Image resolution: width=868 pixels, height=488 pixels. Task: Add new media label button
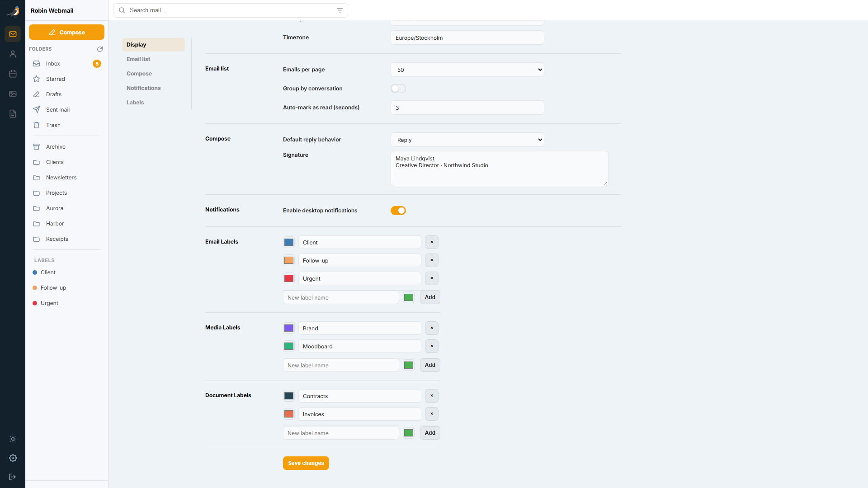click(430, 365)
